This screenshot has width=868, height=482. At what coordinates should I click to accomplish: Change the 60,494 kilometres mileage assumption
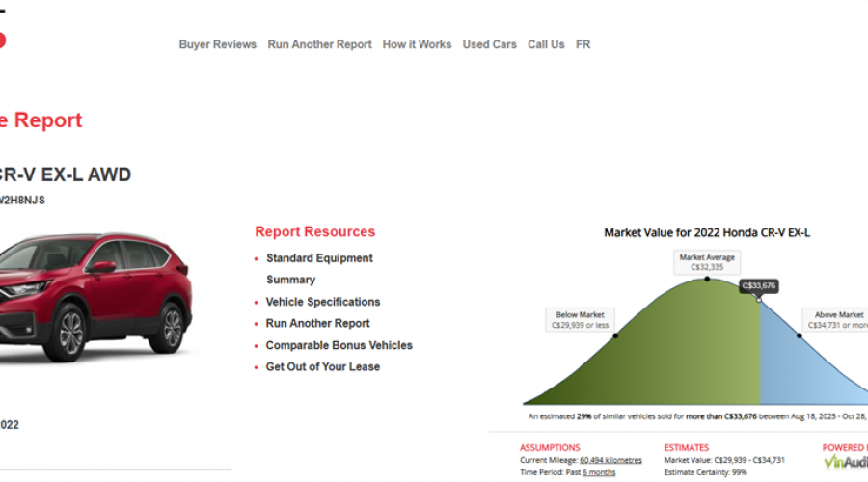pos(610,461)
